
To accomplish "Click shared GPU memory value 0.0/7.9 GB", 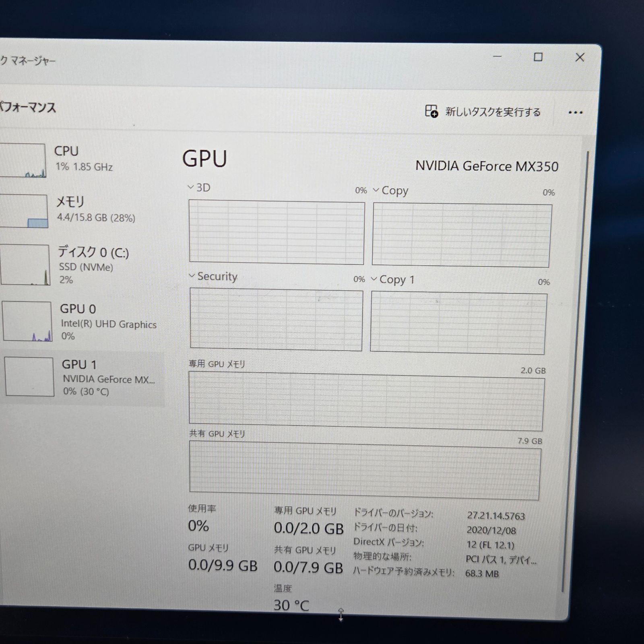I will tap(308, 567).
